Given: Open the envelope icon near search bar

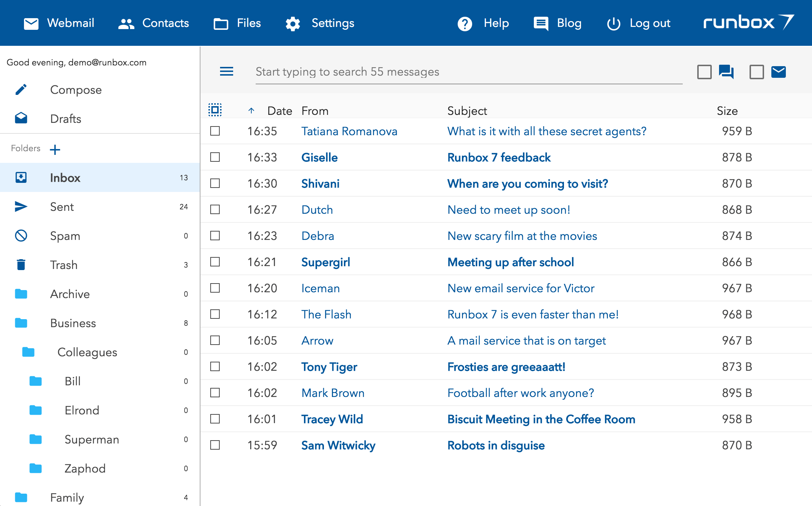Looking at the screenshot, I should (779, 71).
